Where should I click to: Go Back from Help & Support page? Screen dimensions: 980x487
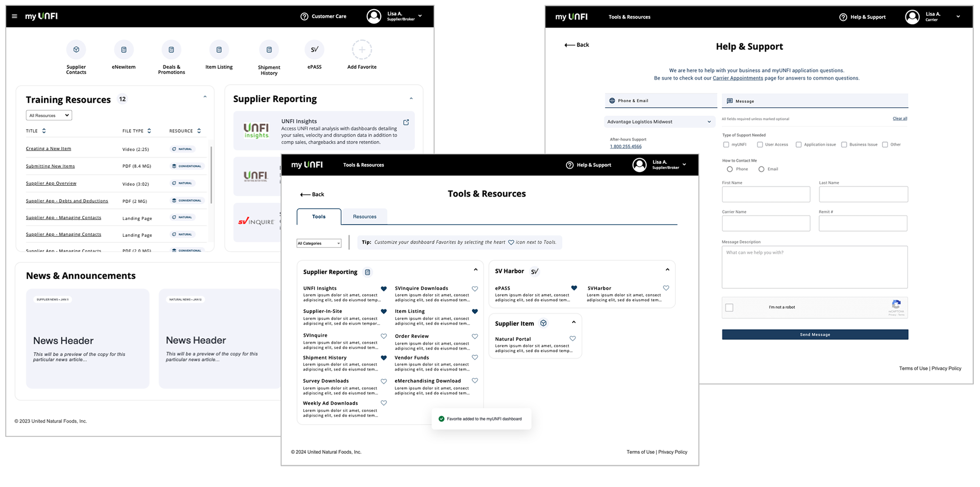click(x=577, y=45)
